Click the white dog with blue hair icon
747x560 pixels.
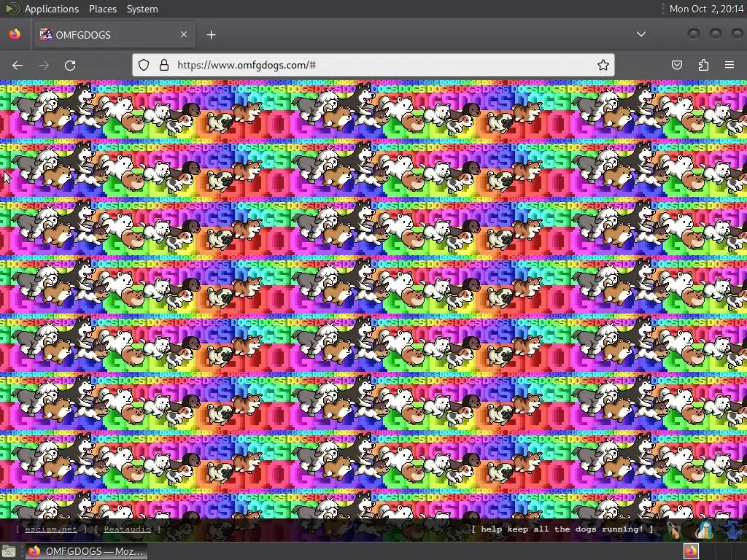point(704,529)
